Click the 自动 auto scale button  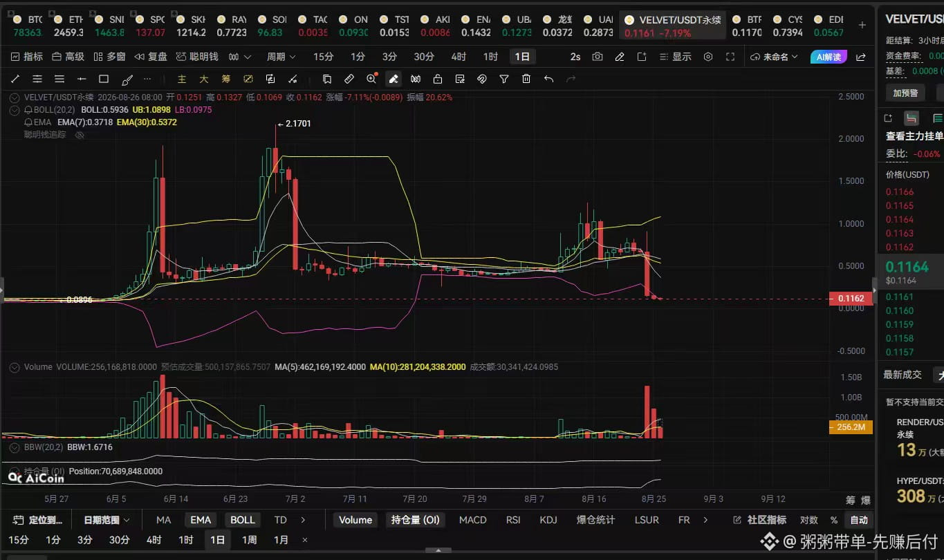click(859, 520)
